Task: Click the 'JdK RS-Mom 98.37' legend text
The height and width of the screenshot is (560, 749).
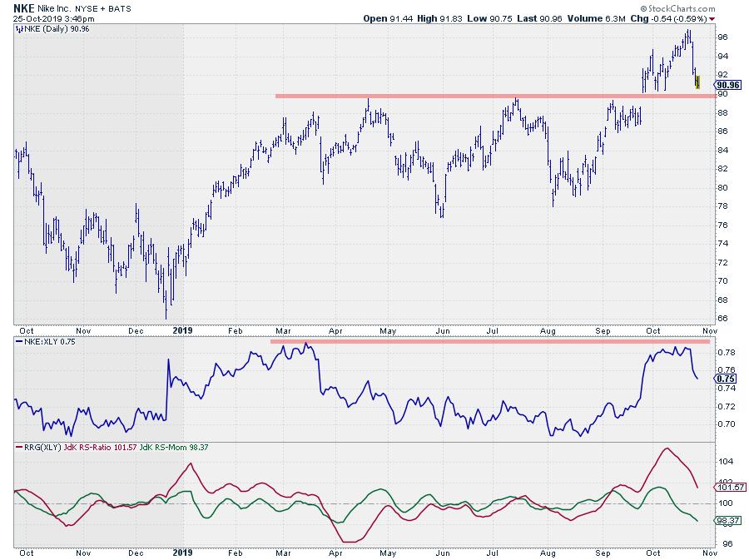Action: [x=174, y=448]
